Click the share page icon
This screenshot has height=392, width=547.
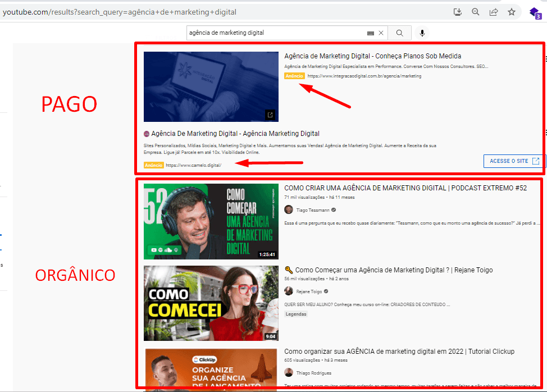click(x=494, y=12)
